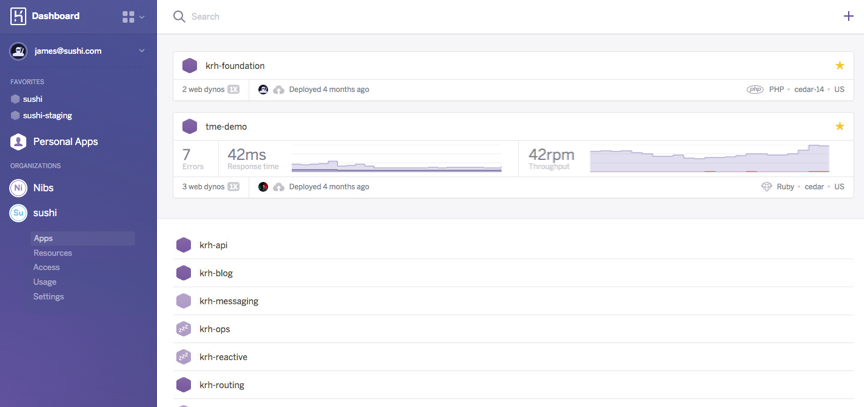Click the krh-foundation hexagon icon
Viewport: 864px width, 407px height.
coord(190,66)
